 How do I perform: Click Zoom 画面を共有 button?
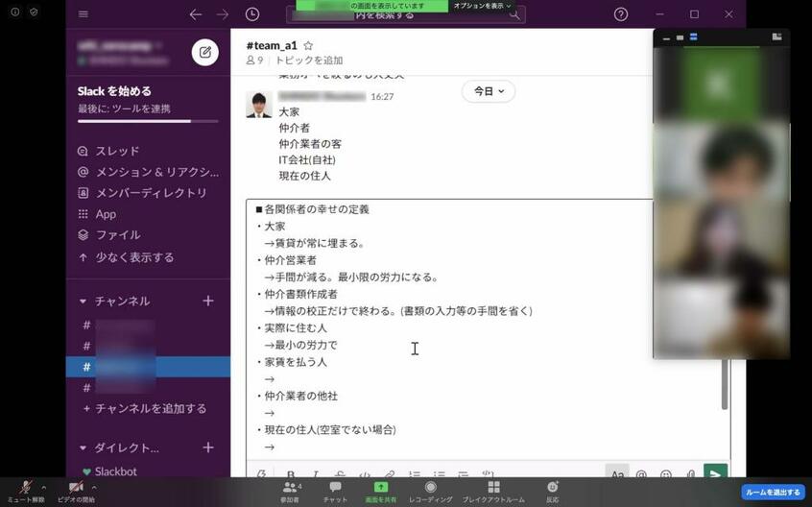point(381,492)
